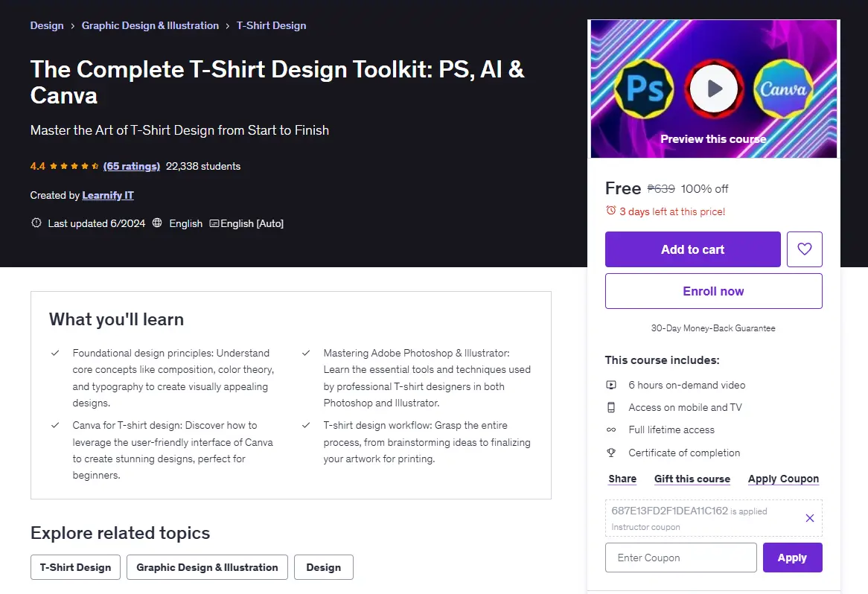Screen dimensions: 868x594
Task: Click the Explore related topics heading
Action: [x=120, y=532]
